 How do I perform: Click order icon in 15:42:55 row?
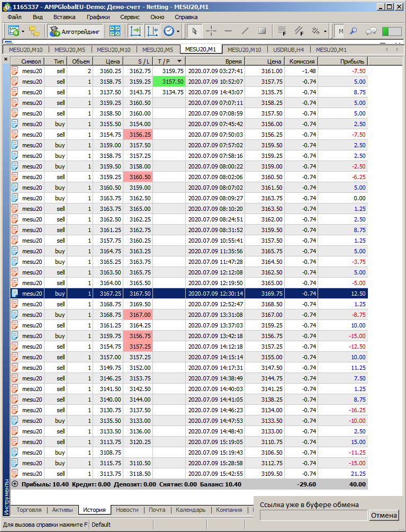coord(15,474)
